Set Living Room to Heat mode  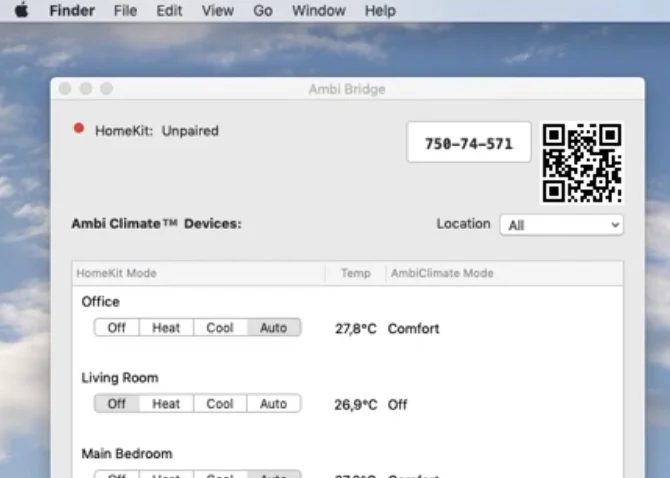166,404
